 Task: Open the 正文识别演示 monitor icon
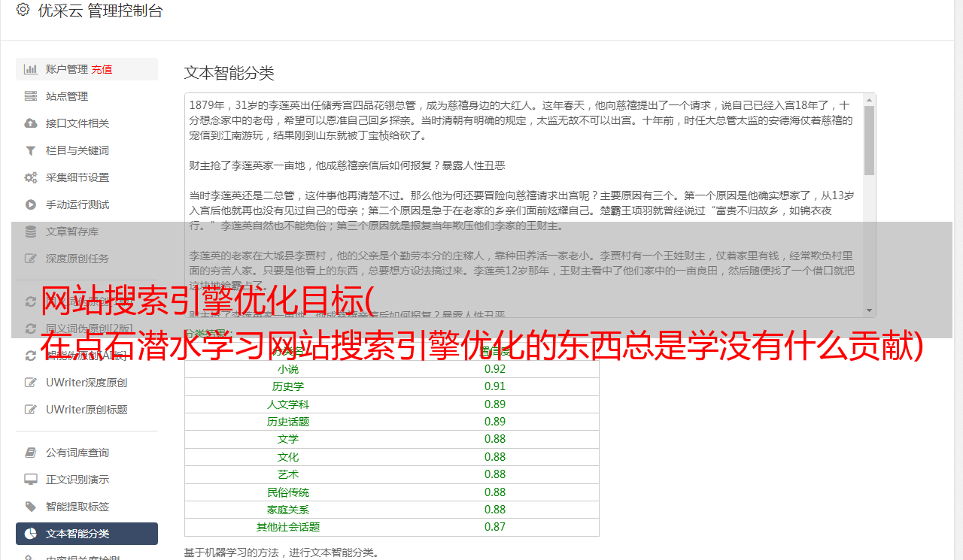tap(31, 480)
